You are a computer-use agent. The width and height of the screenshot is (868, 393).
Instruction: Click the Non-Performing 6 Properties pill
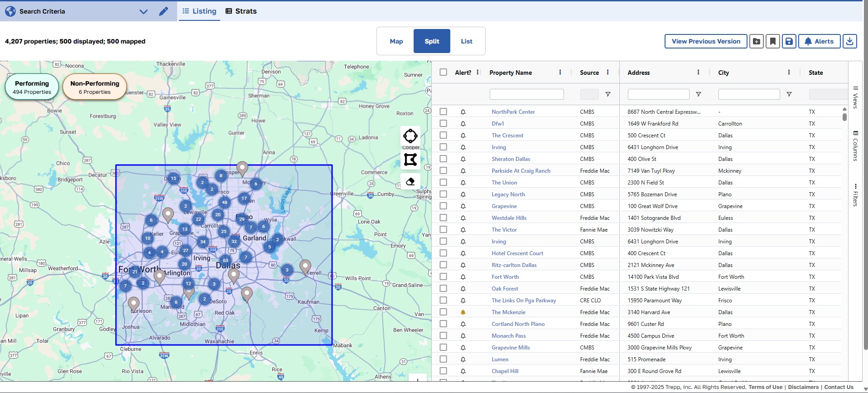pyautogui.click(x=95, y=87)
